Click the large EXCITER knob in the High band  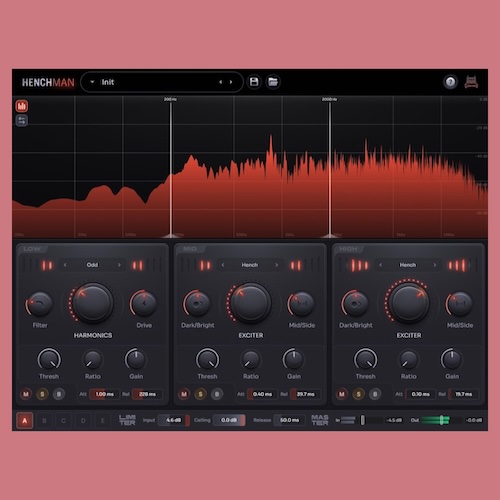409,303
